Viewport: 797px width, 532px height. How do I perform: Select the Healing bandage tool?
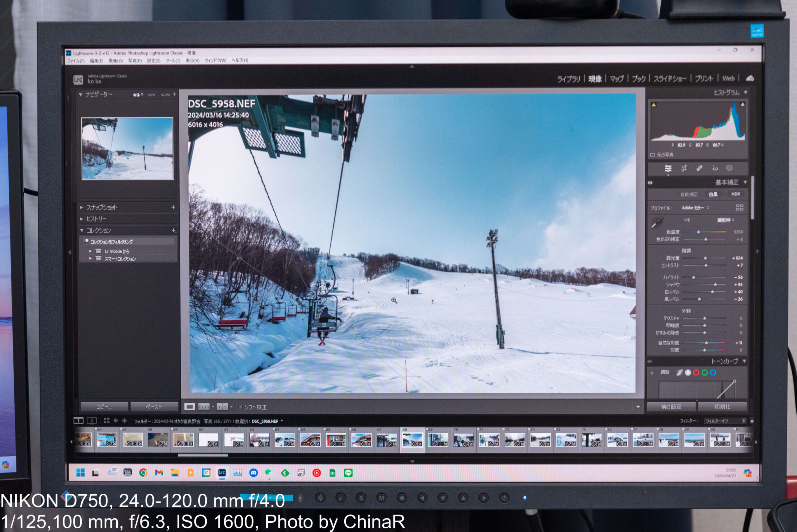pyautogui.click(x=699, y=168)
